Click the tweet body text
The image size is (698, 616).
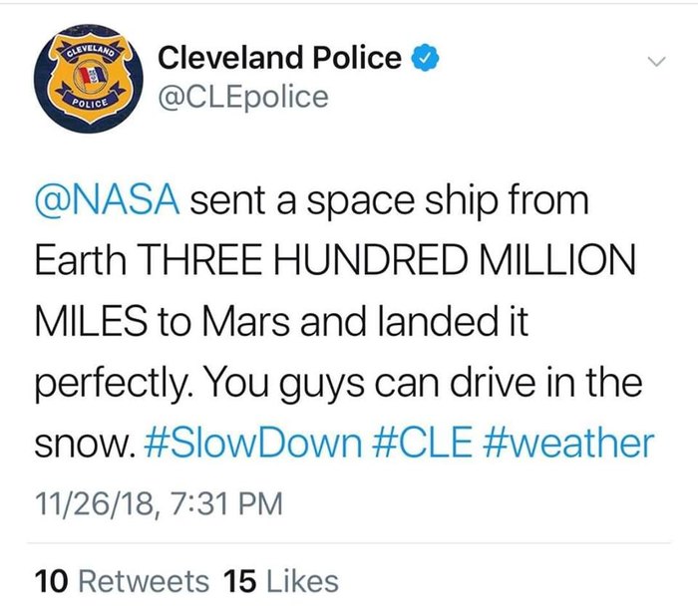(345, 322)
